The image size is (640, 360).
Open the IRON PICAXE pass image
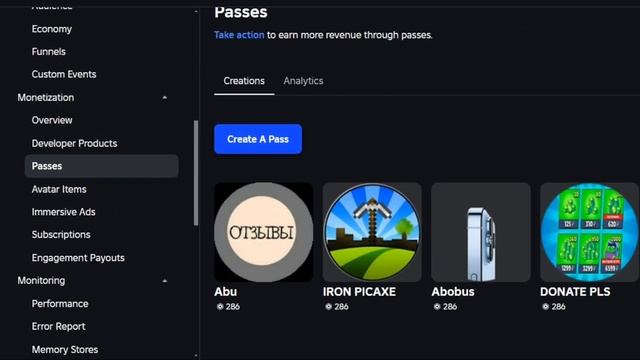pos(372,232)
